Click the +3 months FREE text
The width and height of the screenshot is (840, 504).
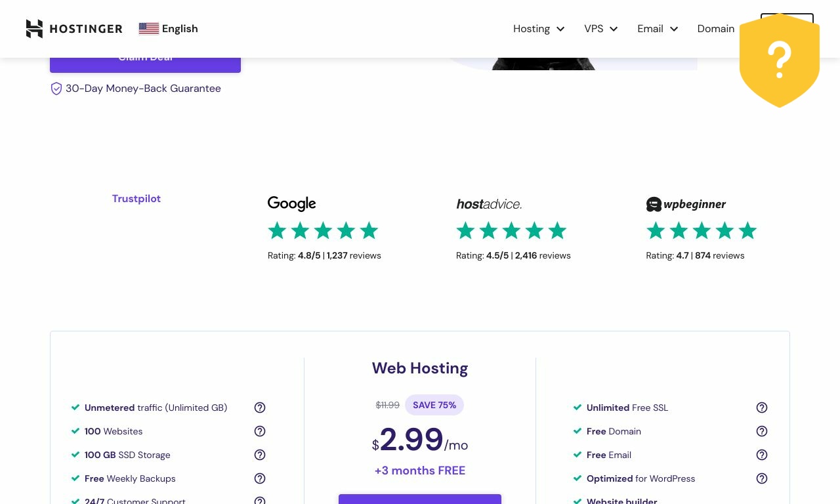click(x=420, y=471)
